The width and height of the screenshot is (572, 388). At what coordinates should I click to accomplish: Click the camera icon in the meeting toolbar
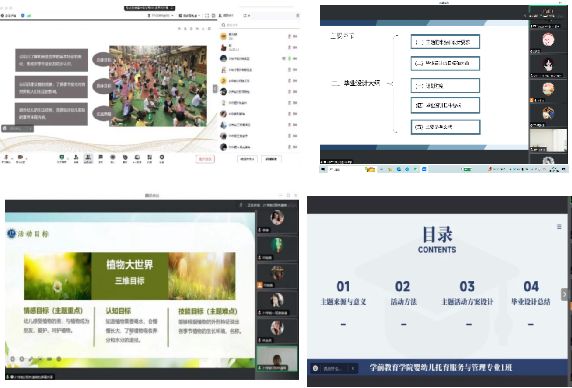(x=20, y=158)
